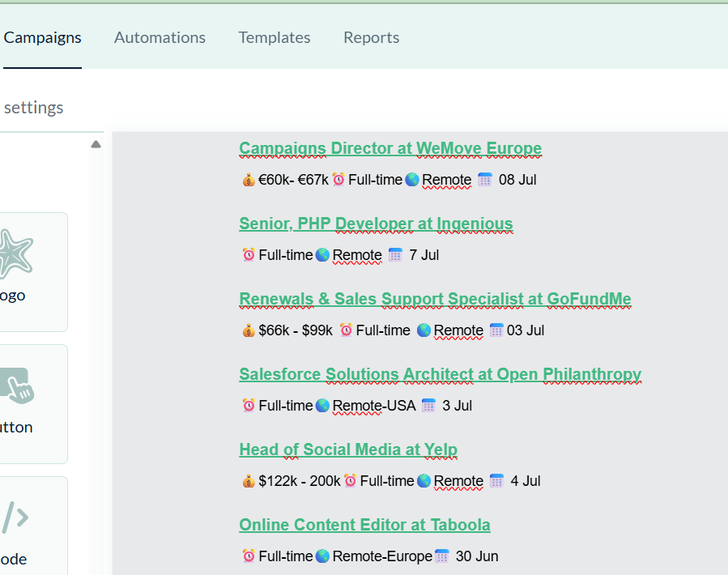Screen dimensions: 728x575
Task: Click the alarm clock icon in WeMove row
Action: click(x=338, y=179)
